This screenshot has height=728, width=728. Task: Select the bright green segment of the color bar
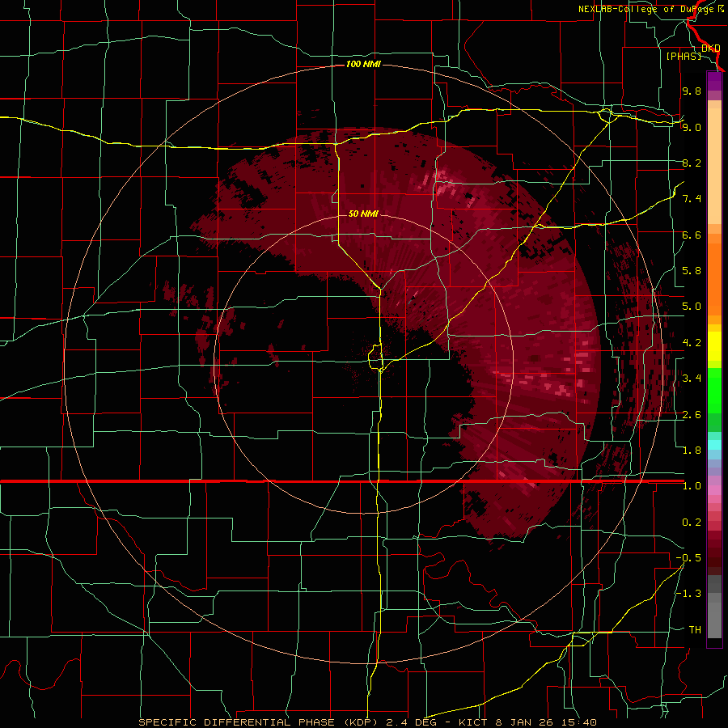[714, 392]
